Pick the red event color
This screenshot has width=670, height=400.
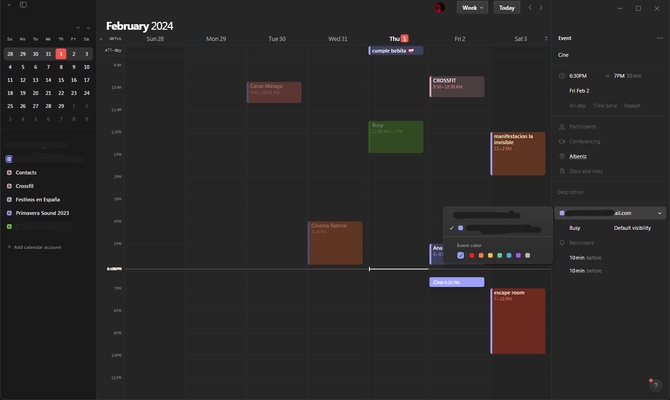472,255
